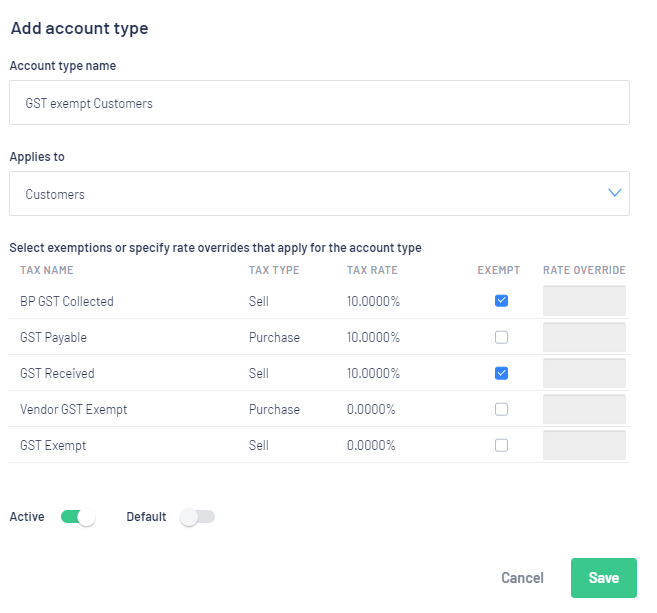The width and height of the screenshot is (657, 613).
Task: Click rate override for GST Exempt row
Action: pos(584,445)
